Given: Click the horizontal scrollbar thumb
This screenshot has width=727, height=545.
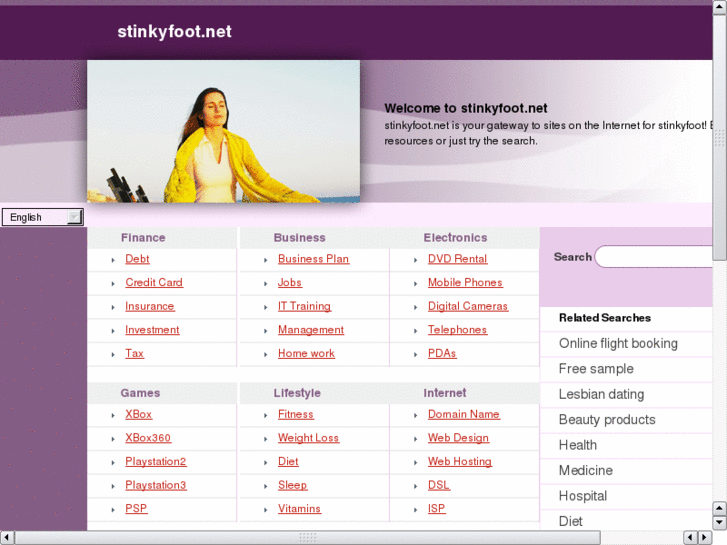Looking at the screenshot, I should 307,538.
